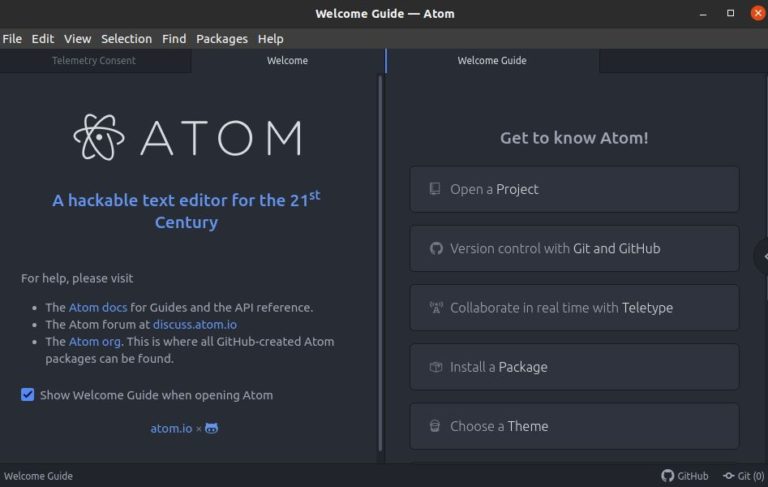Image resolution: width=768 pixels, height=487 pixels.
Task: Open the Selection menu
Action: click(x=126, y=39)
